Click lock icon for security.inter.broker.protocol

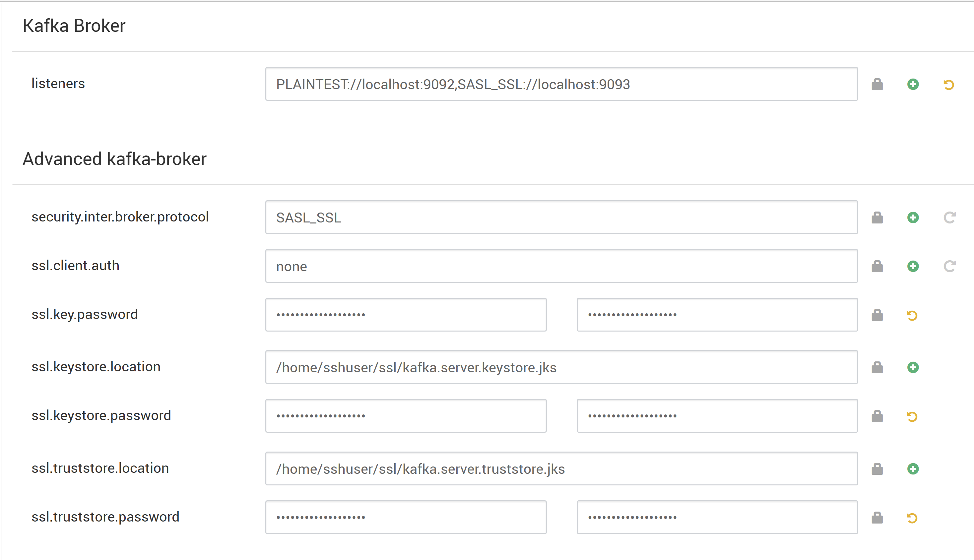click(877, 218)
